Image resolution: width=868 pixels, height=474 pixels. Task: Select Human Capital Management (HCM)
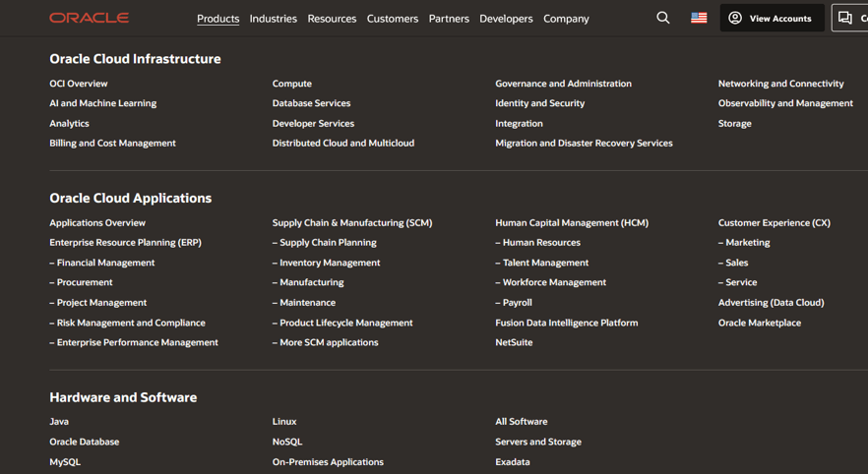point(571,223)
